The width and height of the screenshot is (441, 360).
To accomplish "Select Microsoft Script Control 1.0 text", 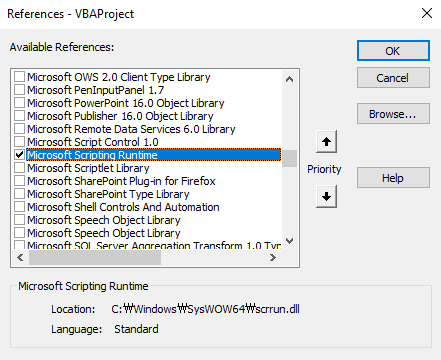I will [93, 142].
